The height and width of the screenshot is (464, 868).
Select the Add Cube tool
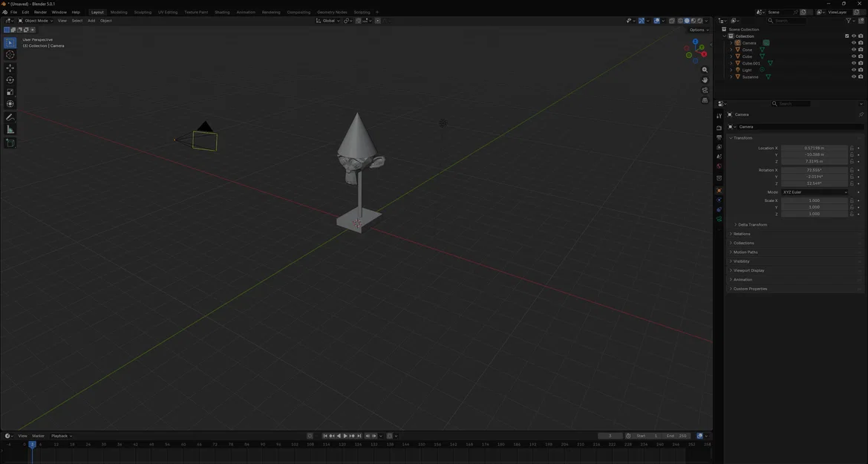10,143
